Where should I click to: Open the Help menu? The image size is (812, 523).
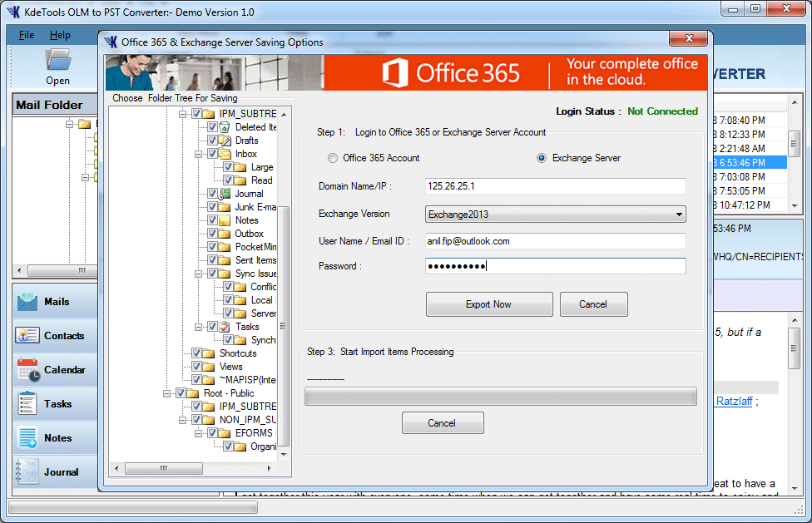coord(60,35)
